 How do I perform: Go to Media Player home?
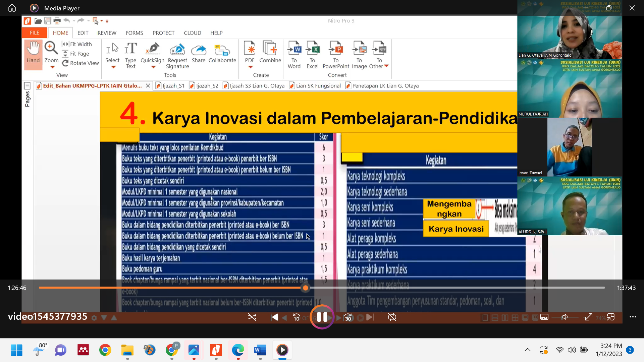pyautogui.click(x=12, y=8)
